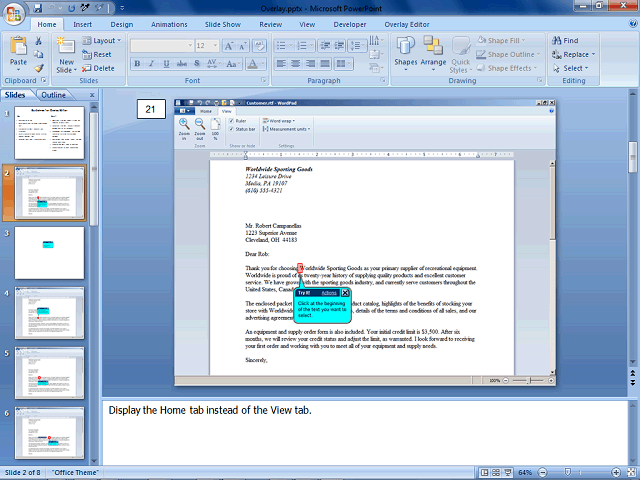
Task: Open the Insert ribbon tab
Action: [82, 24]
